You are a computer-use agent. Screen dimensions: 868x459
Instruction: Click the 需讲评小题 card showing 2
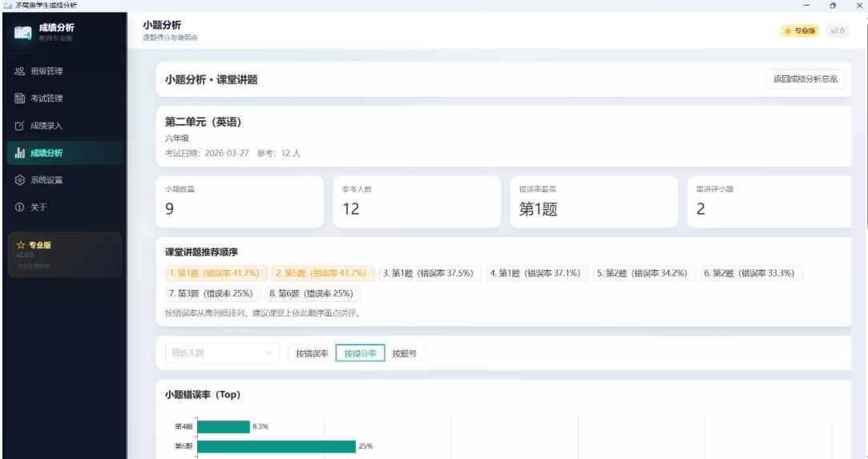tap(769, 202)
